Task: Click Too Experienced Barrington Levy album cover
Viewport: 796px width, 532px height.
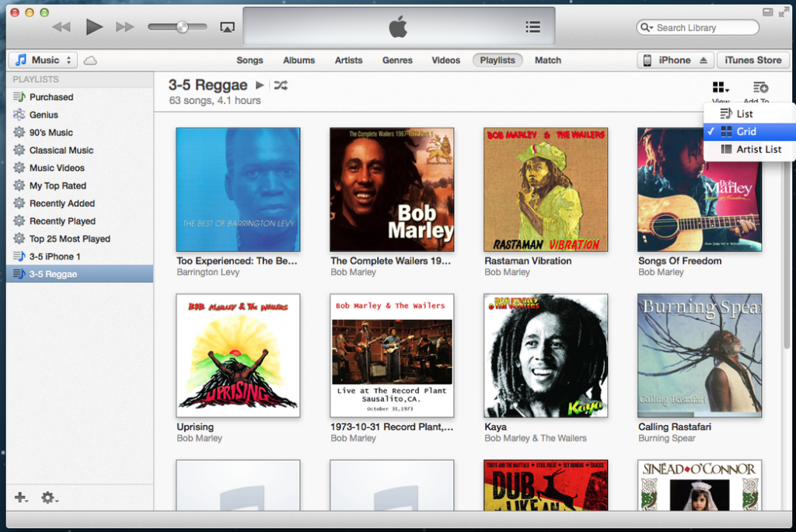Action: click(x=238, y=190)
